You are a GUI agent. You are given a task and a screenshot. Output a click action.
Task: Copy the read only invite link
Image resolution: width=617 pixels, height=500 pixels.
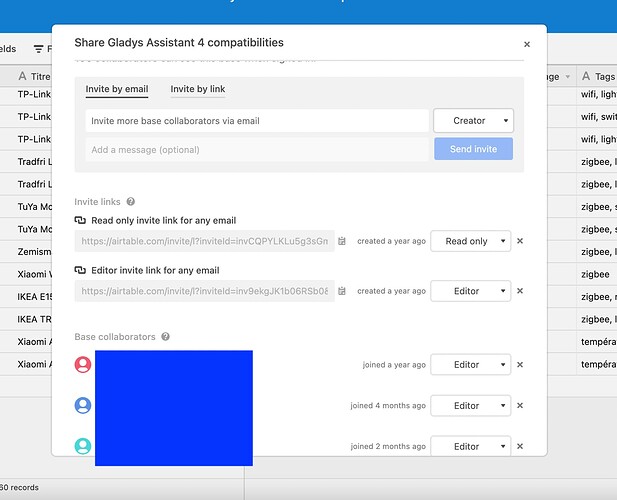click(342, 241)
